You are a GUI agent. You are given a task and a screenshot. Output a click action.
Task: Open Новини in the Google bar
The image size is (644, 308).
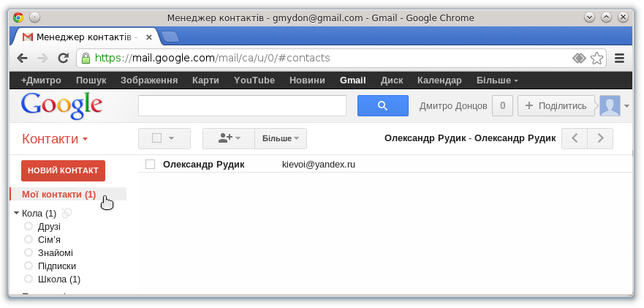(307, 80)
